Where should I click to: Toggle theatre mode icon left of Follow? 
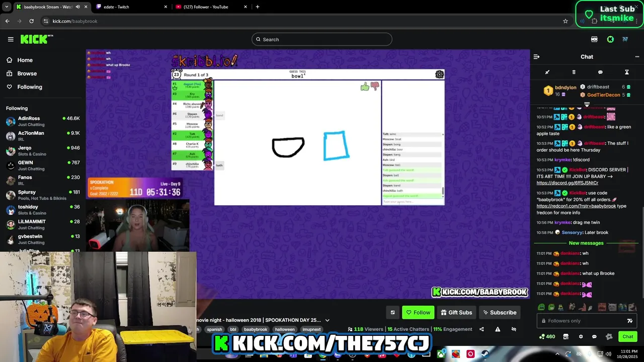click(393, 313)
